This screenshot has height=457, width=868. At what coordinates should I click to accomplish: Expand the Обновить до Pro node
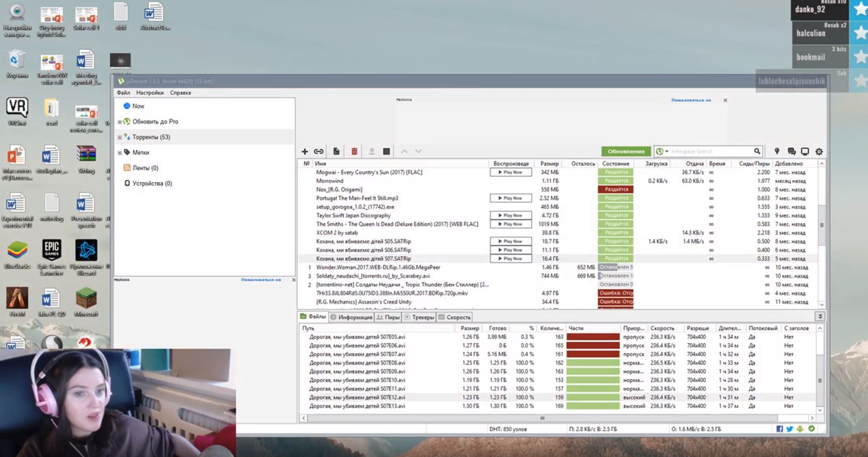pos(120,121)
